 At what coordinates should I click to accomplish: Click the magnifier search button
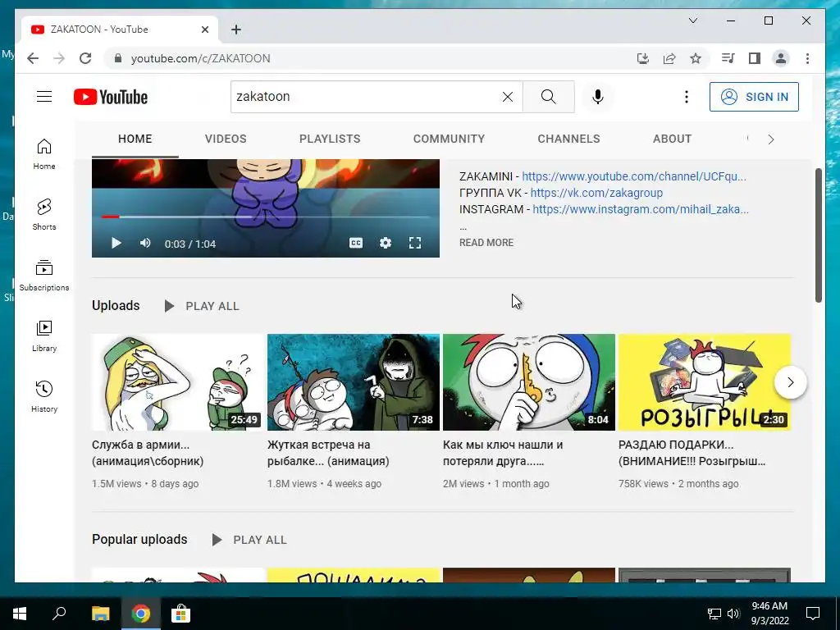coord(548,97)
